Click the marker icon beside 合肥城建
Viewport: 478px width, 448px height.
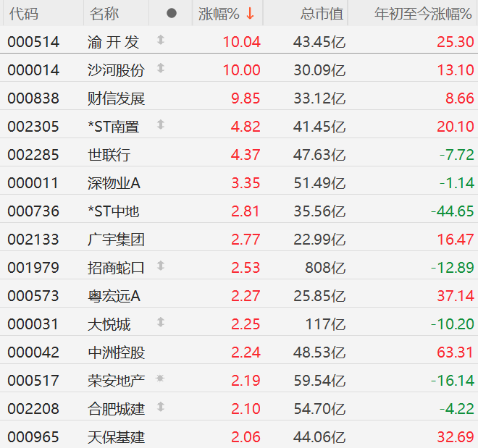(161, 407)
